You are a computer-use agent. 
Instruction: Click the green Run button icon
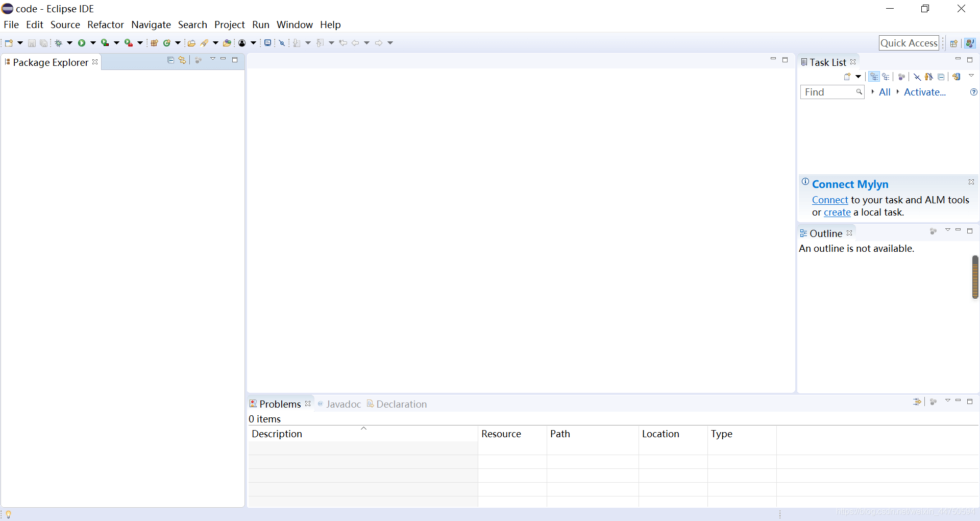(x=82, y=43)
